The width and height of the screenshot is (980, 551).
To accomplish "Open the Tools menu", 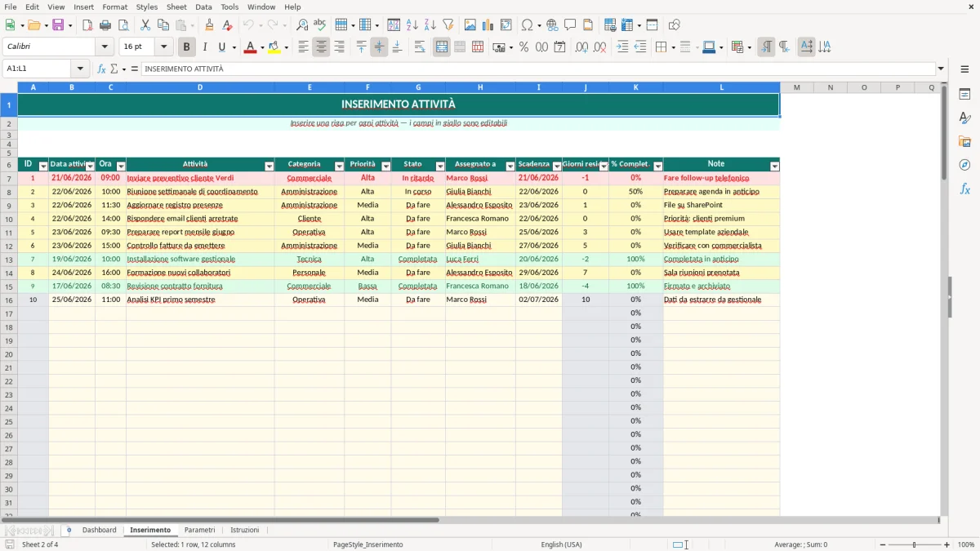I will pos(229,7).
